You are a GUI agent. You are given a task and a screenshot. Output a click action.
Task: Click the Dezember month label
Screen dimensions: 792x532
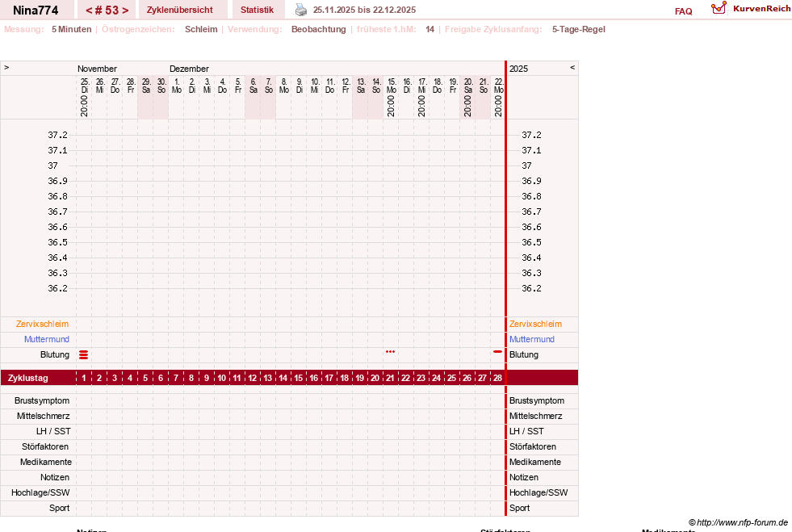coord(189,69)
